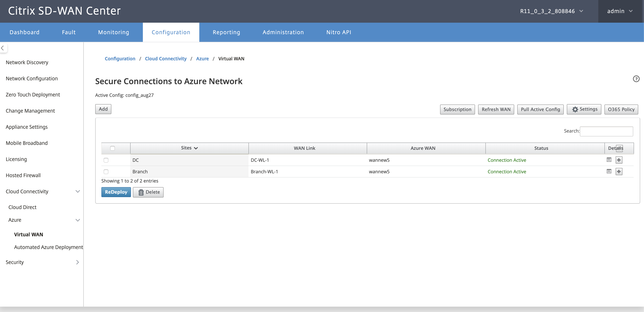Open the R11_0_3_2_808846 version dropdown
644x312 pixels.
click(552, 11)
